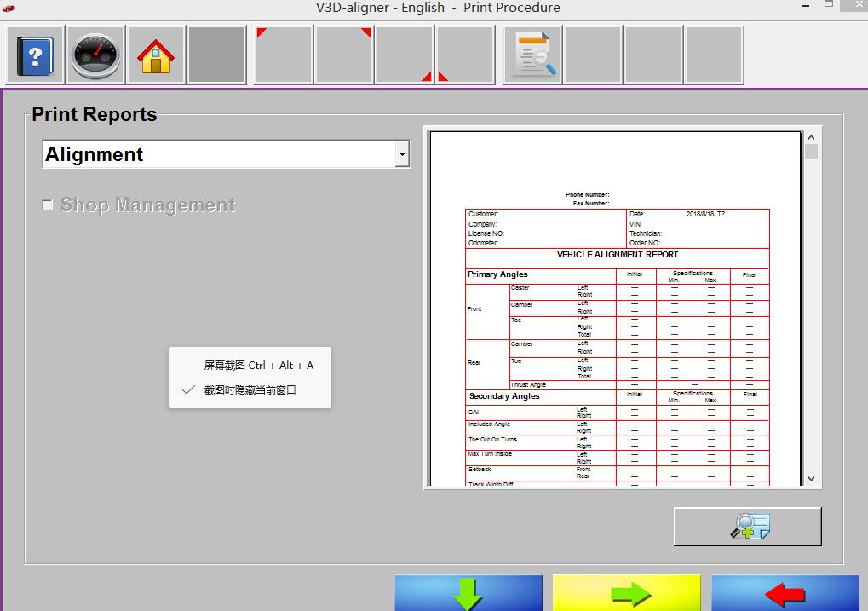Click the green right arrow button
The image size is (868, 611).
pos(626,593)
